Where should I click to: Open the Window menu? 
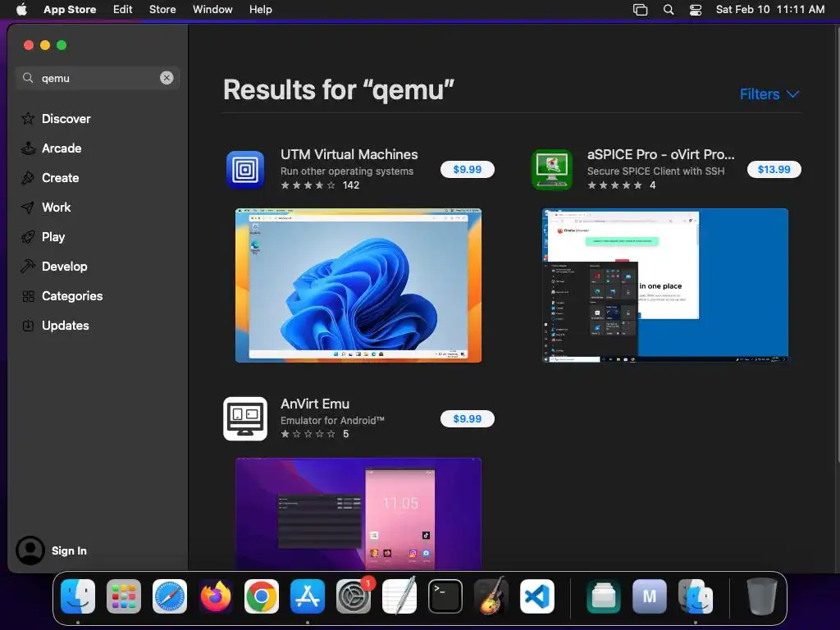(x=212, y=10)
